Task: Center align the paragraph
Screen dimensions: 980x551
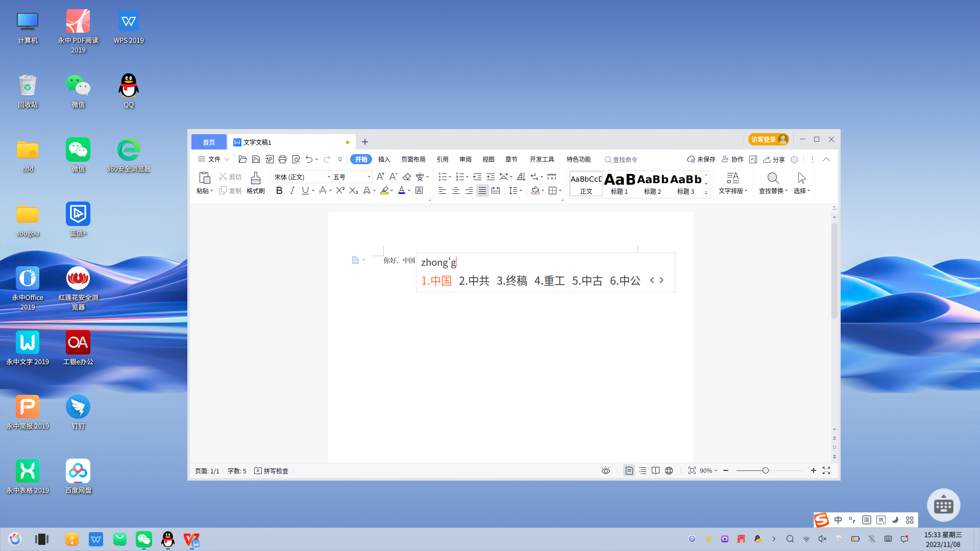Action: pyautogui.click(x=456, y=190)
